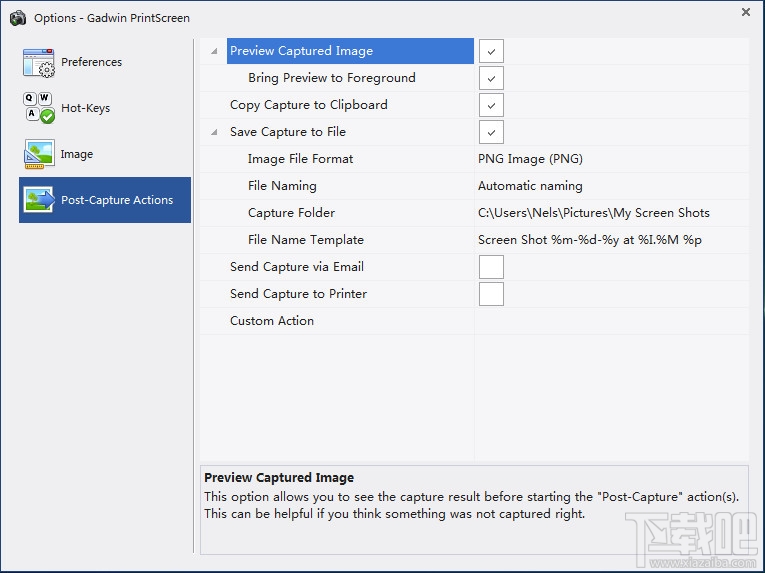Disable Bring Preview to Foreground checkbox
The width and height of the screenshot is (765, 573).
pyautogui.click(x=491, y=78)
